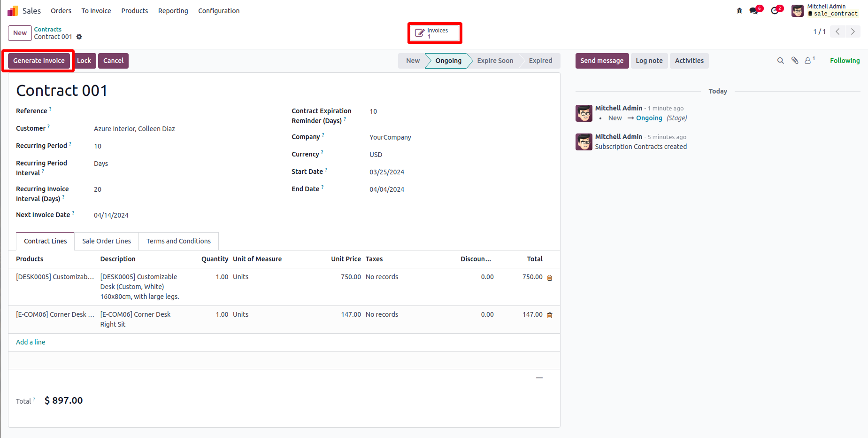Switch to the Sale Order Lines tab

[107, 241]
